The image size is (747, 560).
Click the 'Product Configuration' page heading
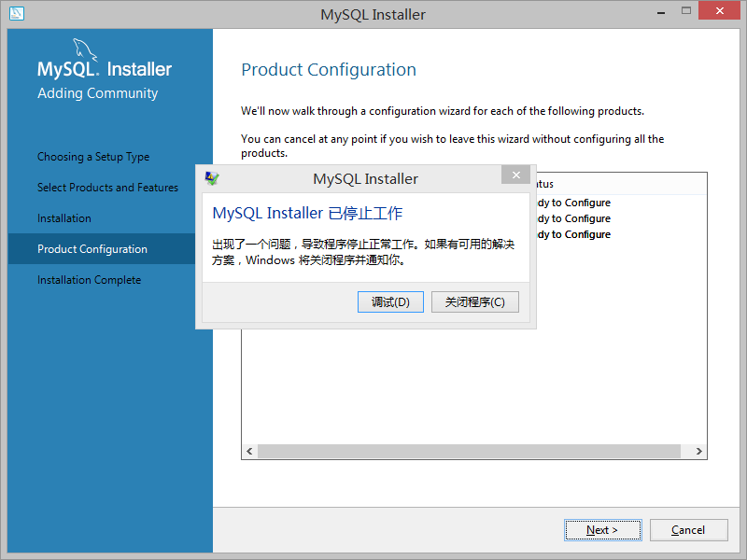pos(329,70)
